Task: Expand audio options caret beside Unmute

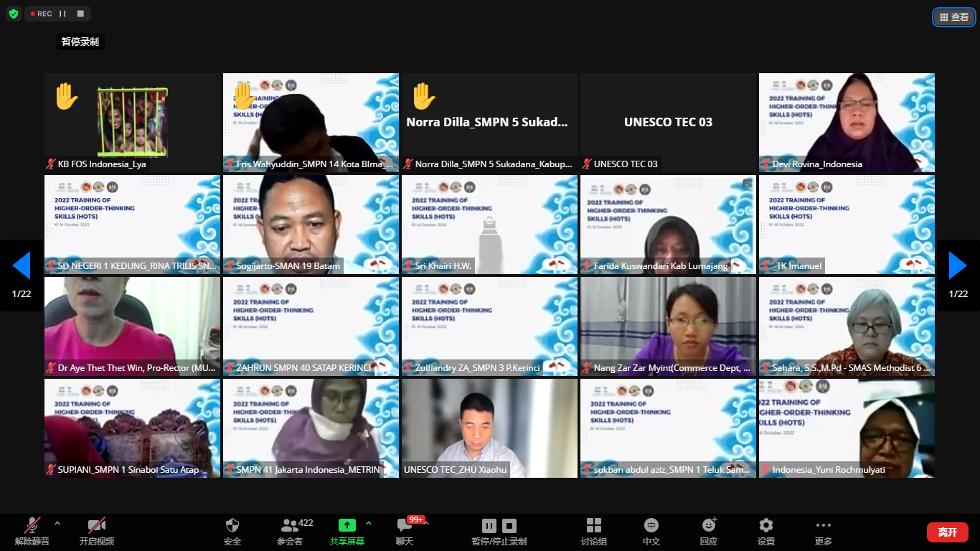Action: tap(57, 523)
